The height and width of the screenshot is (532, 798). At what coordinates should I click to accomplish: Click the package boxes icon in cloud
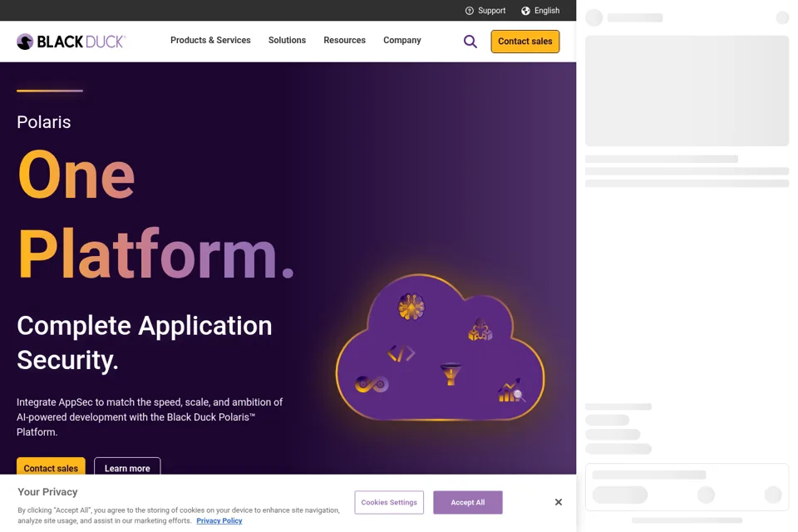pos(480,329)
